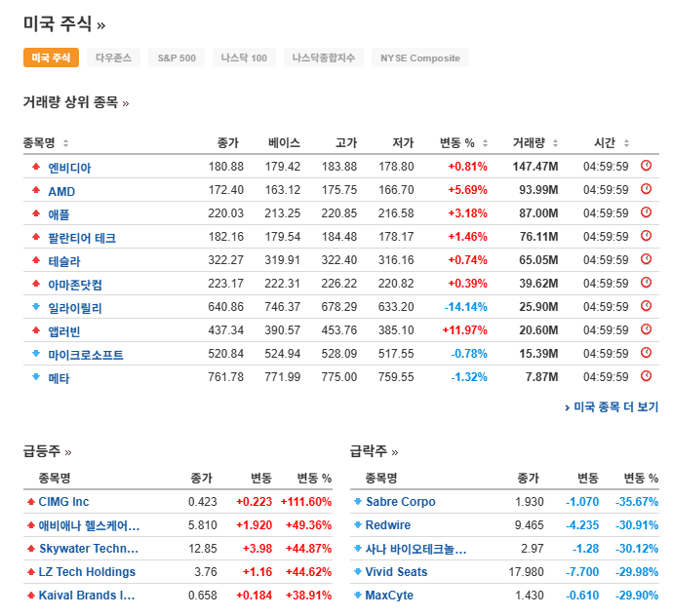
Task: Sort table by 시간 column arrows
Action: pos(626,143)
